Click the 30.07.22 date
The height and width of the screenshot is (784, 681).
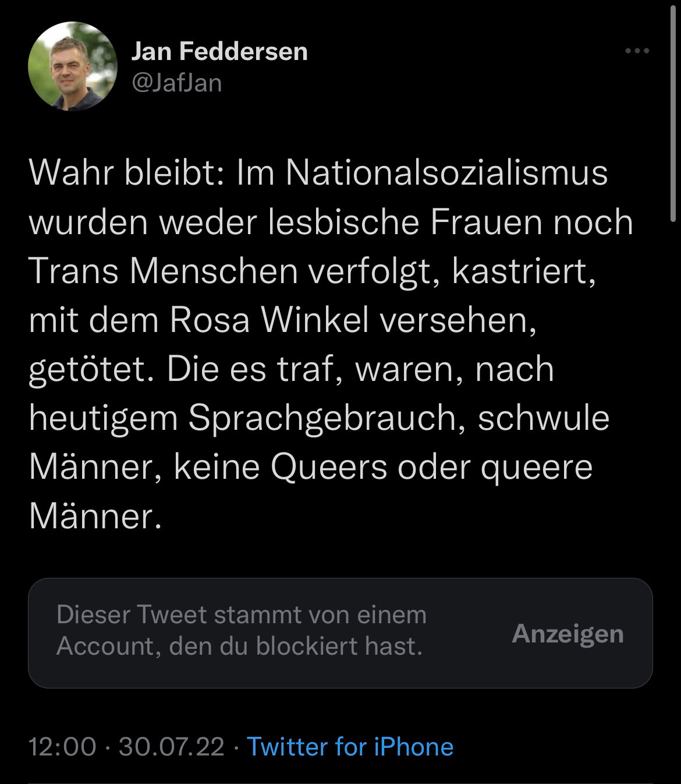(171, 747)
